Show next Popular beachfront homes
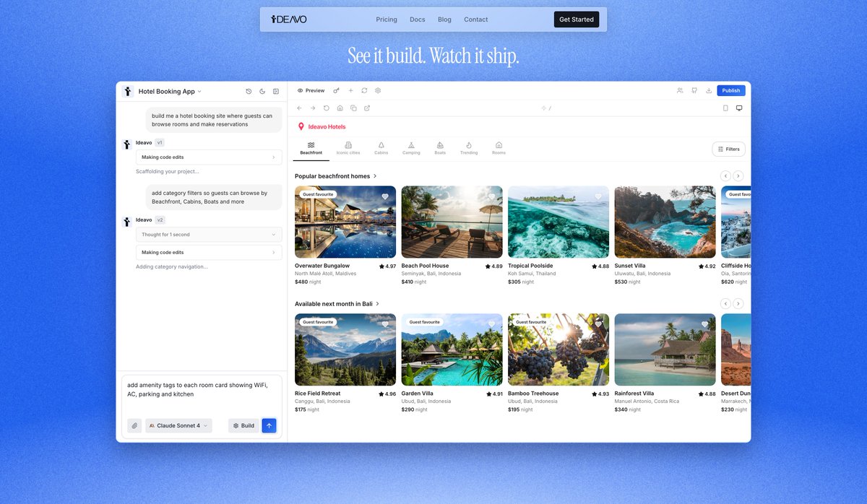Viewport: 867px width, 504px height. [738, 176]
